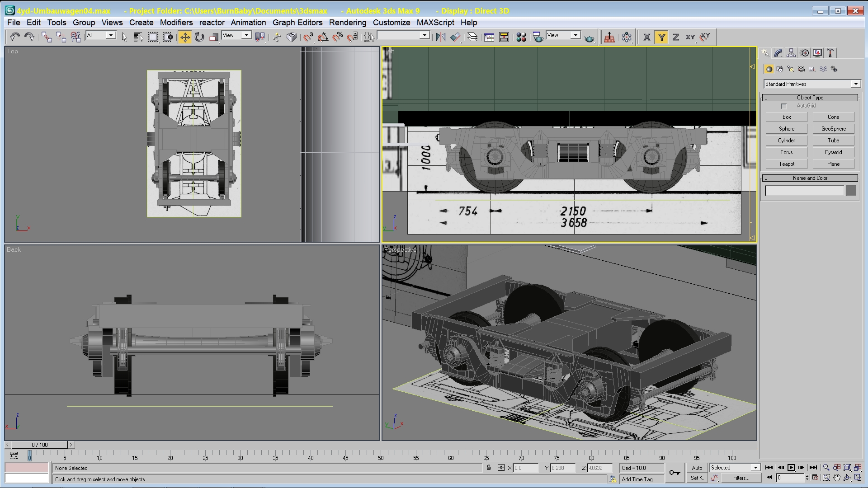The width and height of the screenshot is (868, 488).
Task: Open the Utilities hammer panel
Action: tap(830, 53)
